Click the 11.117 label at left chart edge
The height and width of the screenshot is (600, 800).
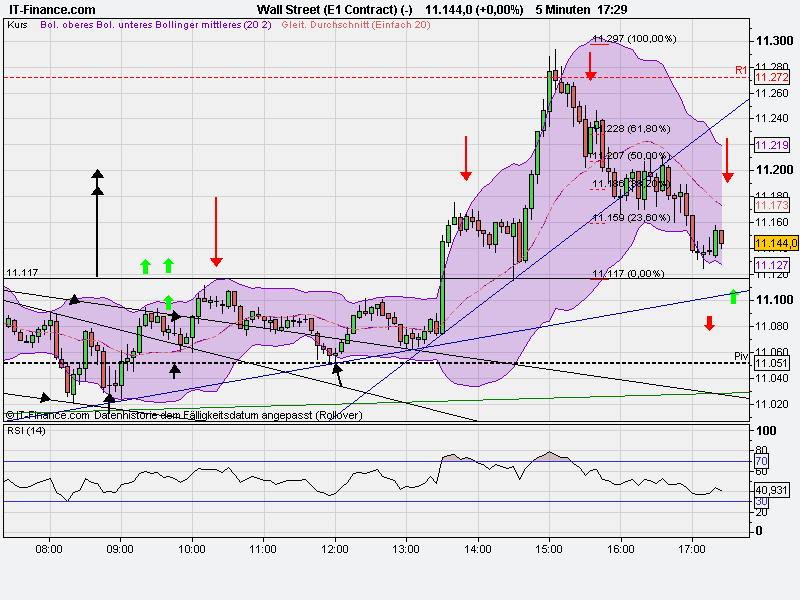coord(22,272)
